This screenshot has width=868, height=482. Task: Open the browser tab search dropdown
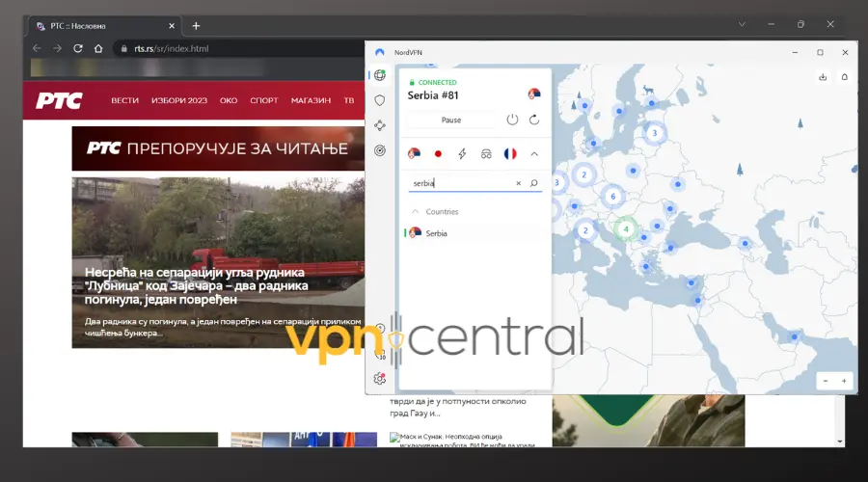pyautogui.click(x=742, y=24)
